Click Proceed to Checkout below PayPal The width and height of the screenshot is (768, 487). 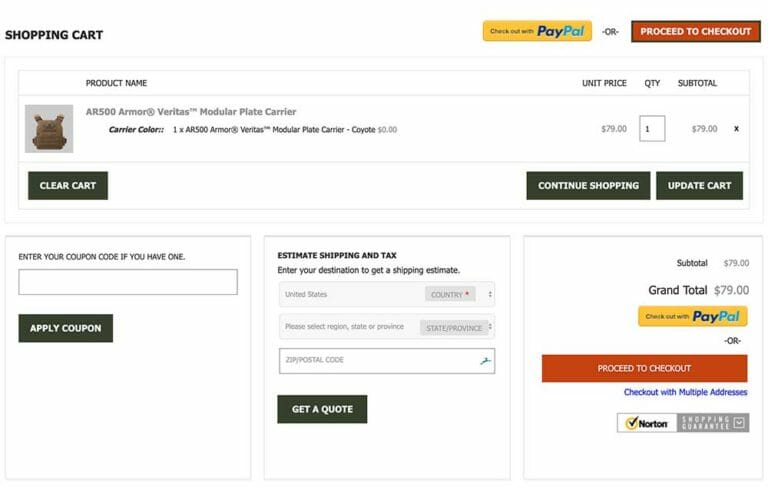click(644, 368)
